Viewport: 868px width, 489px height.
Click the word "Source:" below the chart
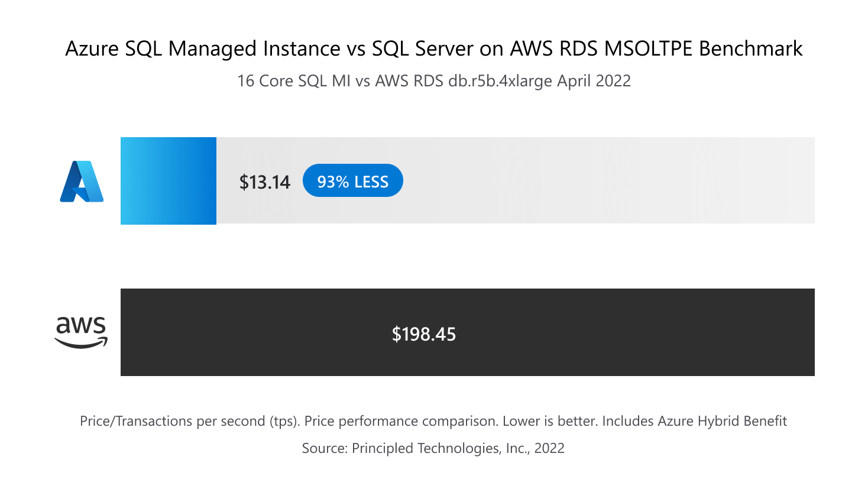325,448
